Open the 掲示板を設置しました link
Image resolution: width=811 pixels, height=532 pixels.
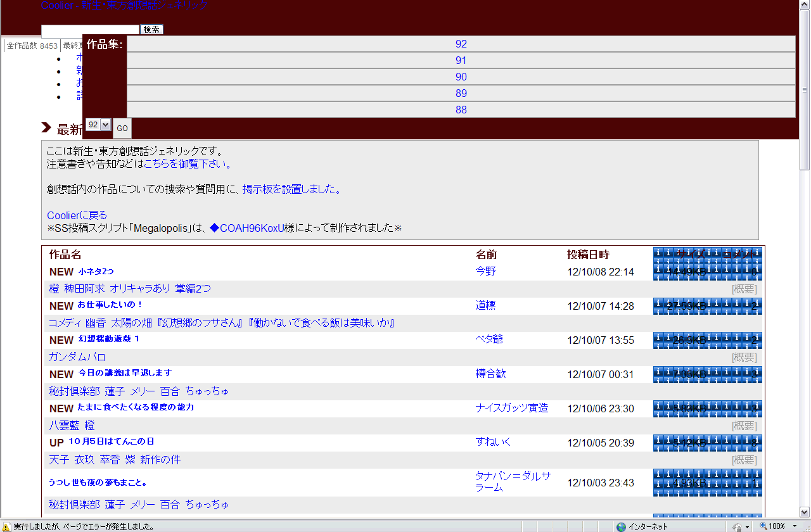click(x=291, y=189)
